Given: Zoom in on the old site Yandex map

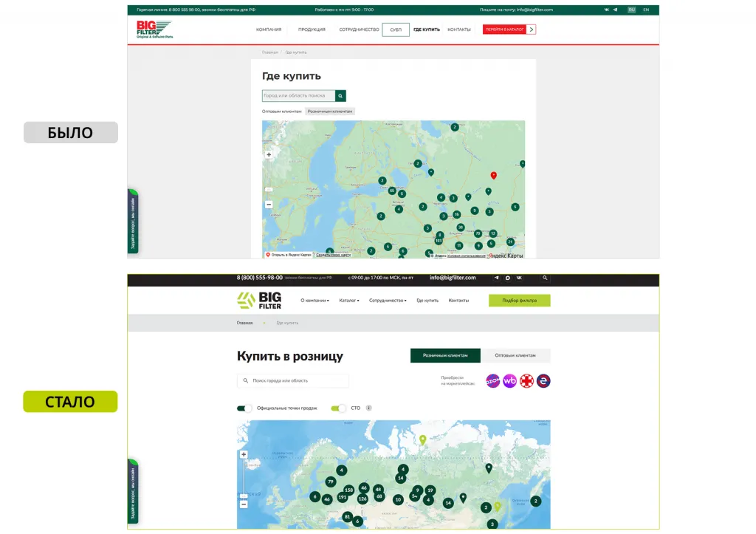Looking at the screenshot, I should coord(269,155).
